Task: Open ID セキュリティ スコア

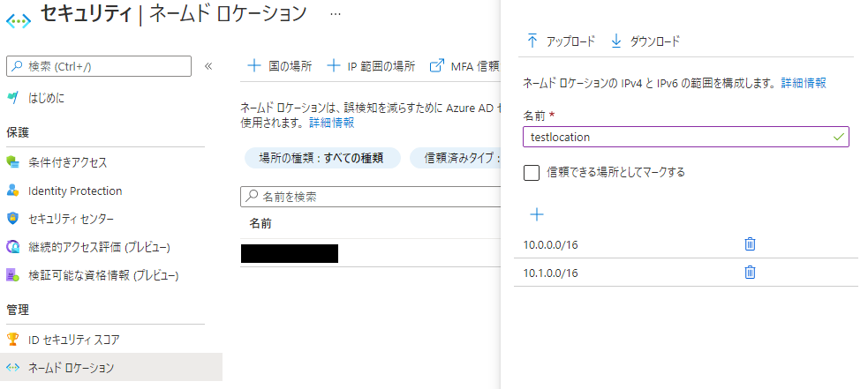Action: coord(73,340)
